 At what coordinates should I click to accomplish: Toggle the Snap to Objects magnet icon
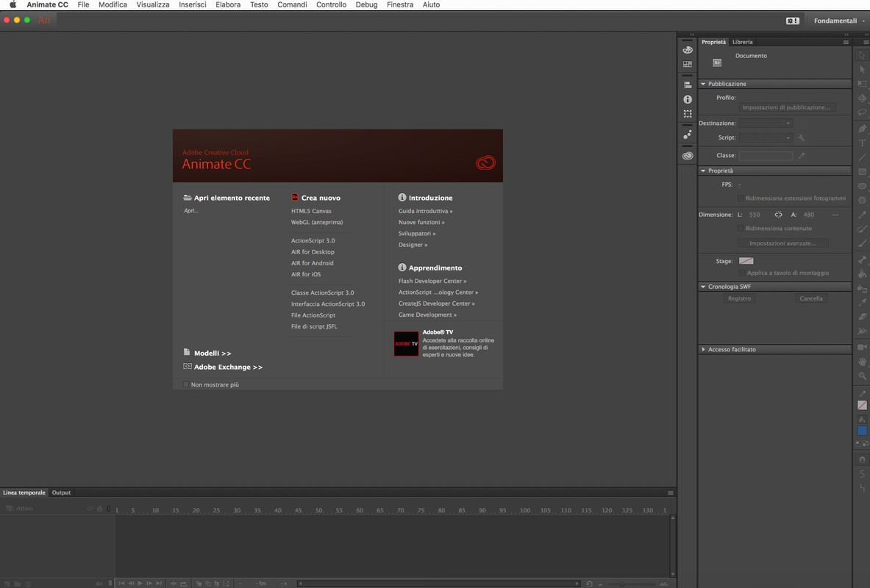pos(862,460)
